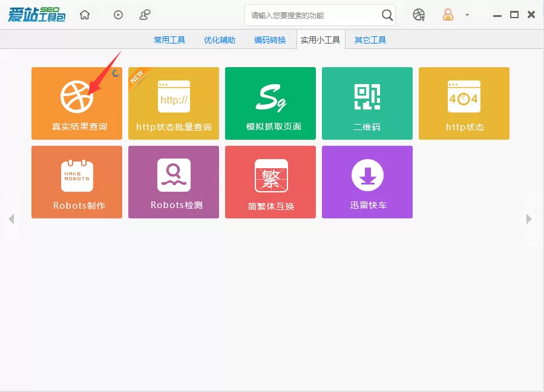This screenshot has width=544, height=392.
Task: Open the http状态批量查询 tool tile
Action: coord(174,103)
